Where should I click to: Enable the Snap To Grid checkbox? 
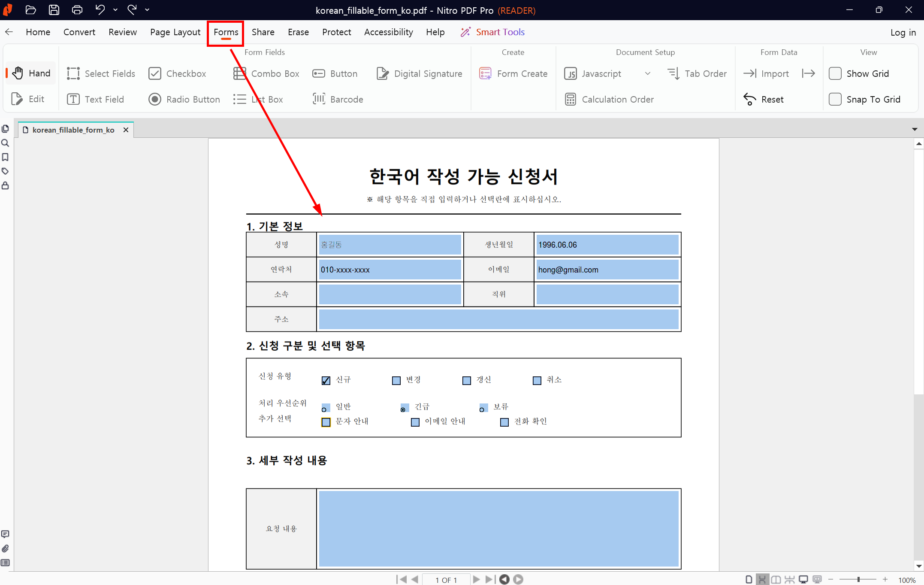pyautogui.click(x=835, y=100)
